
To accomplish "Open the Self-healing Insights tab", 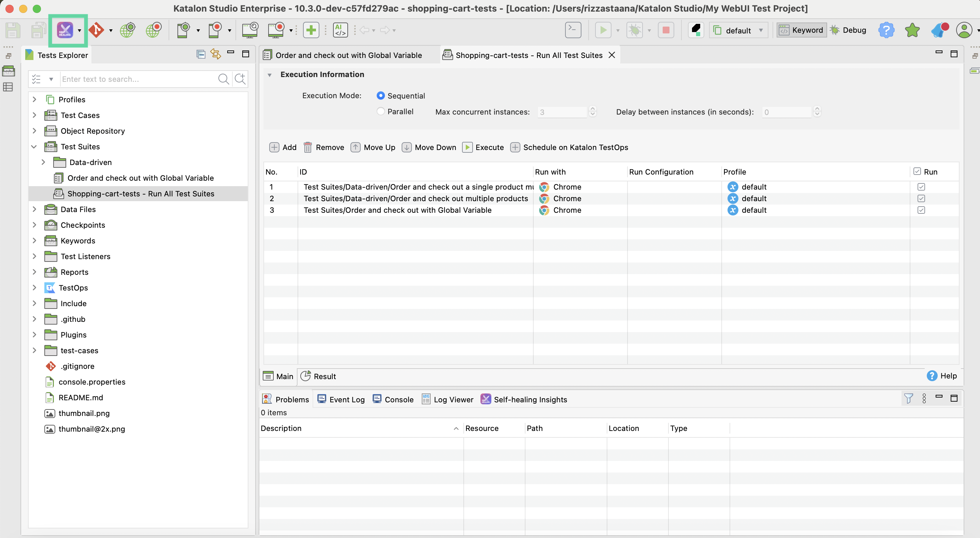I will (x=524, y=399).
